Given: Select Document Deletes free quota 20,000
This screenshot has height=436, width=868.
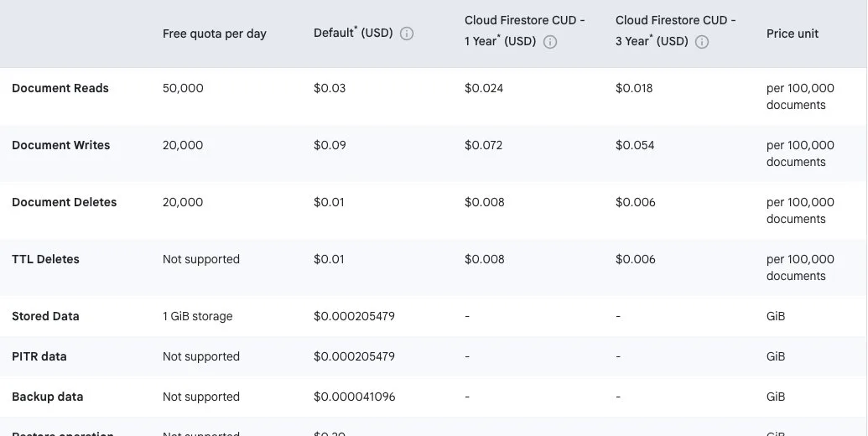Looking at the screenshot, I should click(x=183, y=203).
